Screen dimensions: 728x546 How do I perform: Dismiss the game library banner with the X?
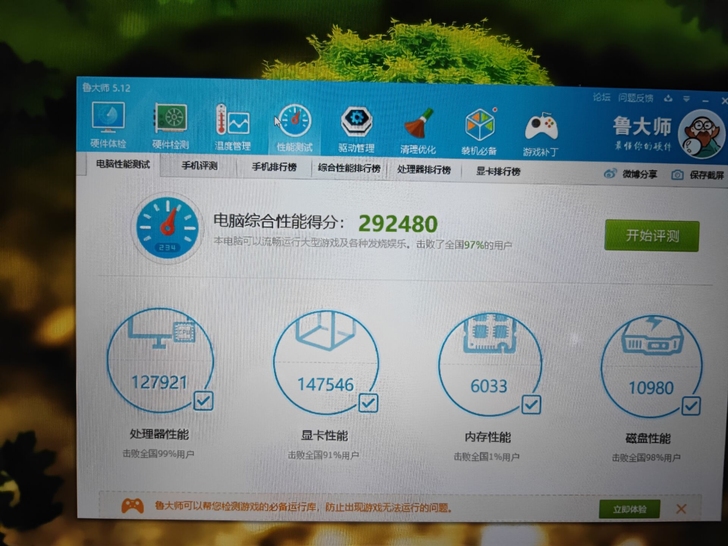coord(681,509)
